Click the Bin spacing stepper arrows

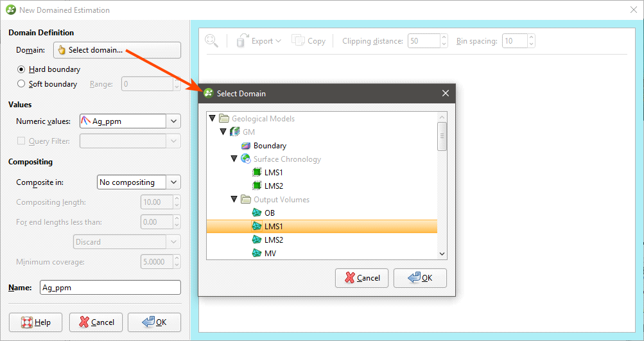[531, 40]
